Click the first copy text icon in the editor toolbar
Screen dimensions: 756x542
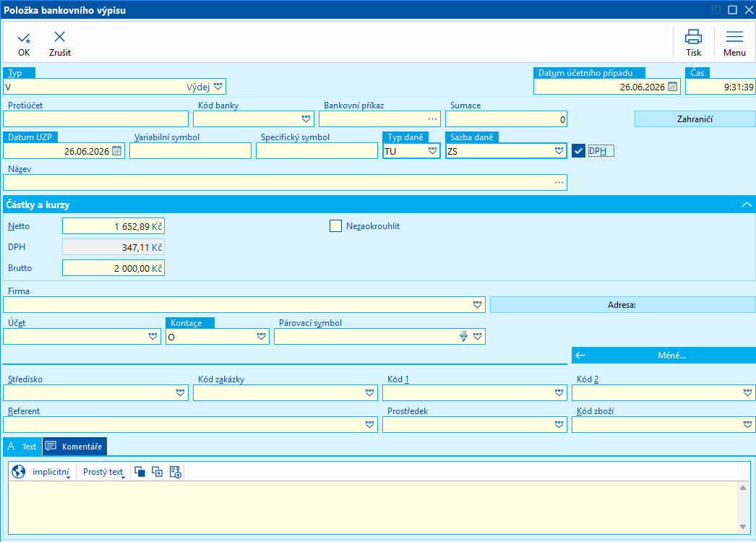(x=139, y=472)
